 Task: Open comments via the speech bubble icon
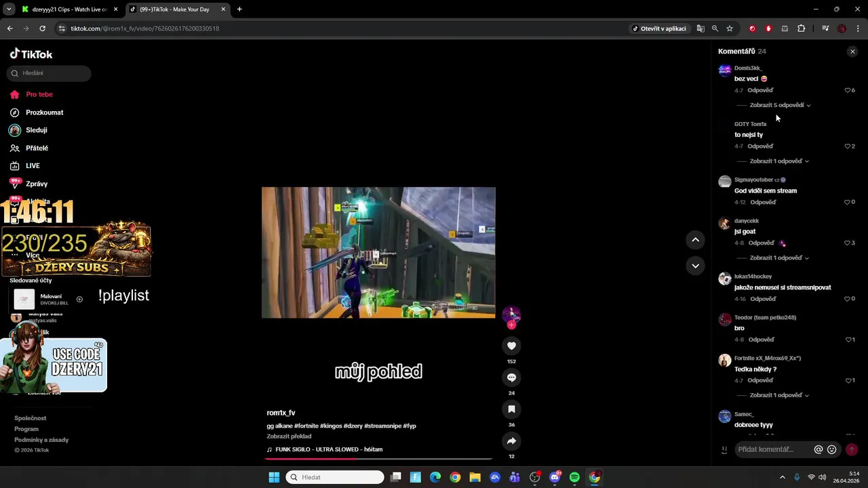click(x=511, y=378)
